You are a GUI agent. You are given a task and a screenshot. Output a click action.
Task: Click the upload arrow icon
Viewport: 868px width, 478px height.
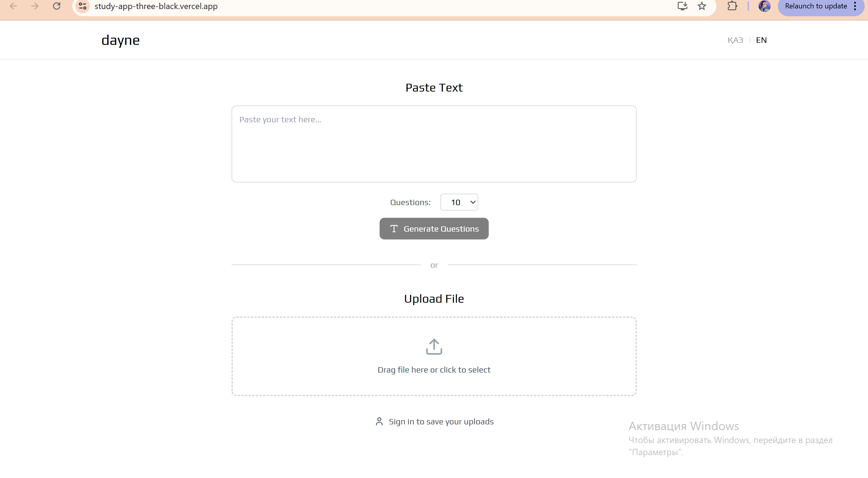coord(434,347)
